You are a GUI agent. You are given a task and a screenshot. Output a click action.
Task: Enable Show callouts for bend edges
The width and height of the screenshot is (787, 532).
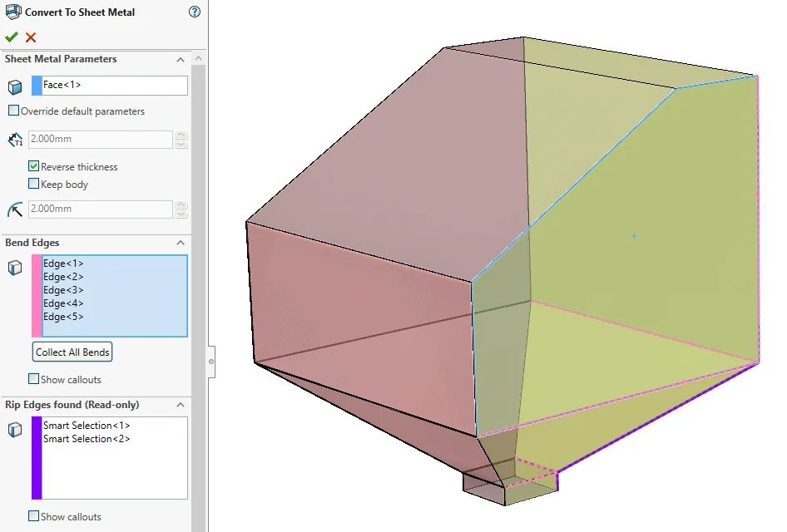[33, 379]
